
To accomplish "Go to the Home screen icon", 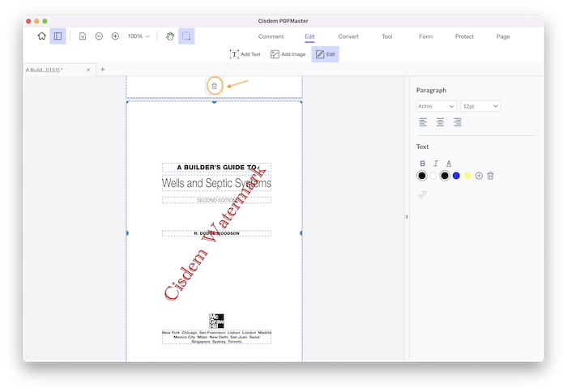I will point(41,36).
